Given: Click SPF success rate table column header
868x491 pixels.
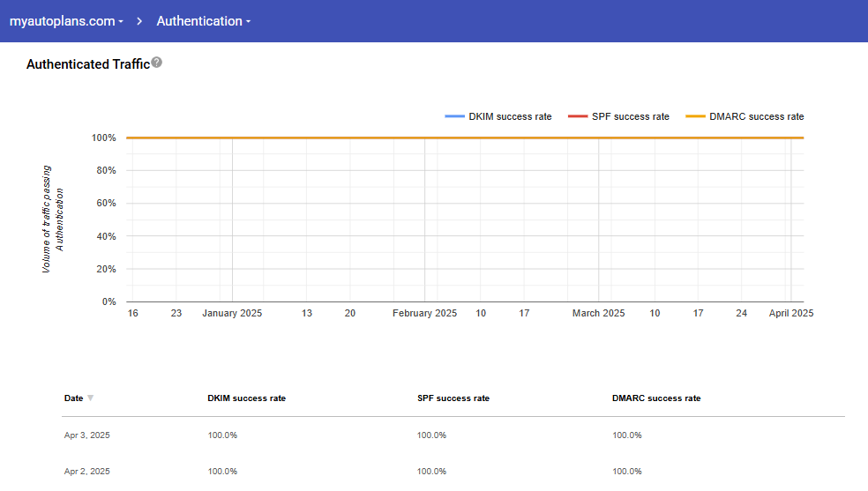Looking at the screenshot, I should click(x=453, y=398).
